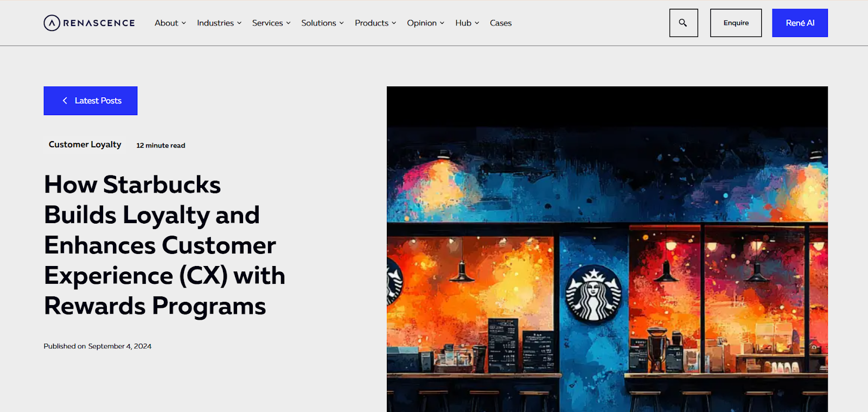Expand the Industries dropdown chevron
Viewport: 868px width, 412px height.
(x=239, y=23)
